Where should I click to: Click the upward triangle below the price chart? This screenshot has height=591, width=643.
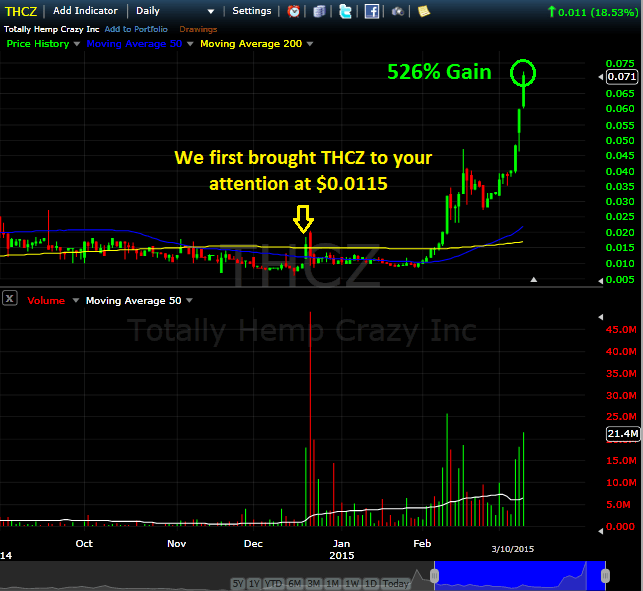(534, 280)
